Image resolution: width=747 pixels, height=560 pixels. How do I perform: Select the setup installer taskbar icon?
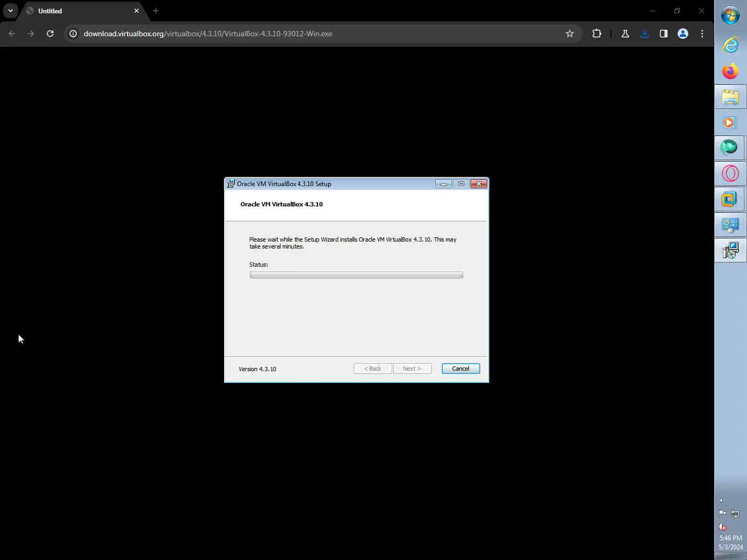730,250
